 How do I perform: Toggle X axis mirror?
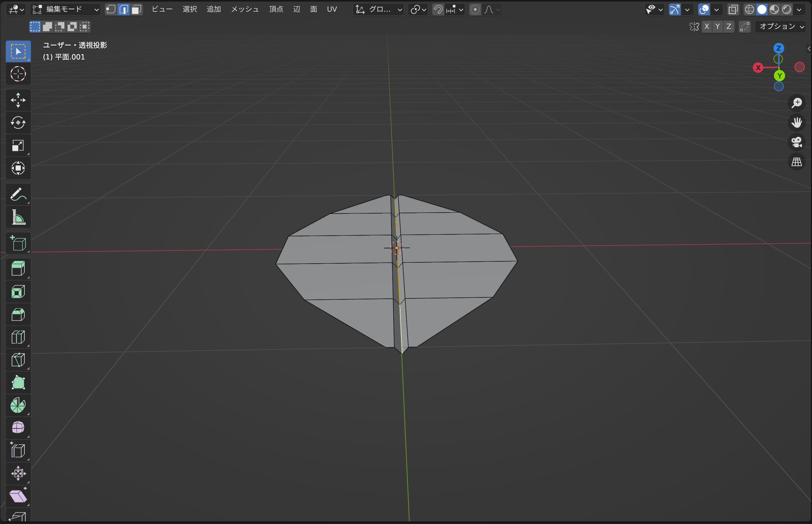coord(707,27)
